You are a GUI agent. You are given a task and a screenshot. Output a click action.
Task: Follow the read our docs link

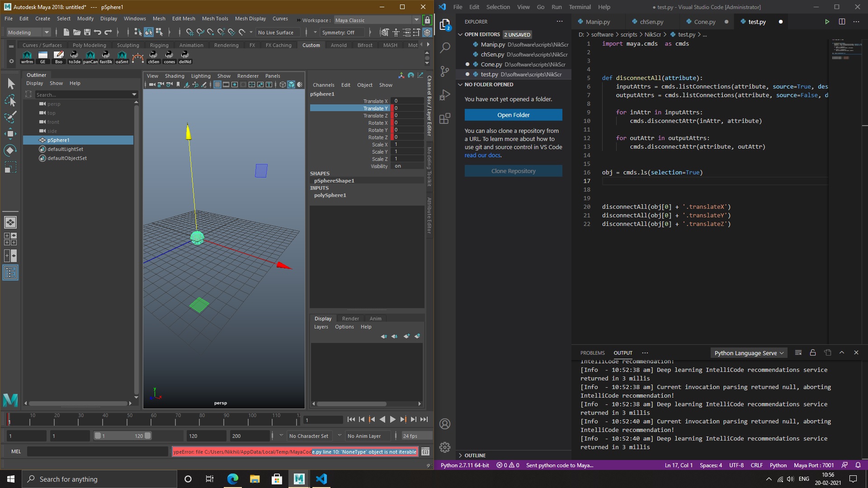(x=482, y=155)
